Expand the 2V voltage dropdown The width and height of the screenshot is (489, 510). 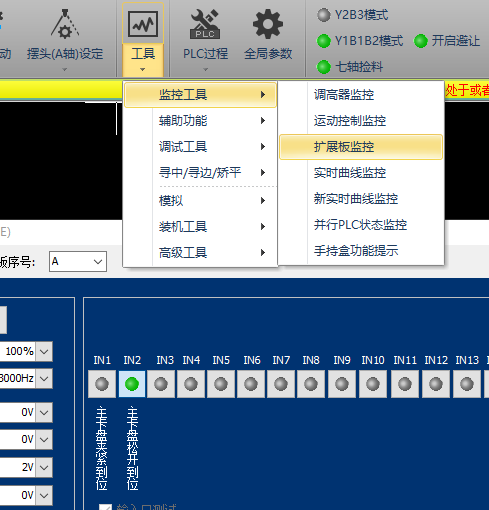[x=44, y=467]
